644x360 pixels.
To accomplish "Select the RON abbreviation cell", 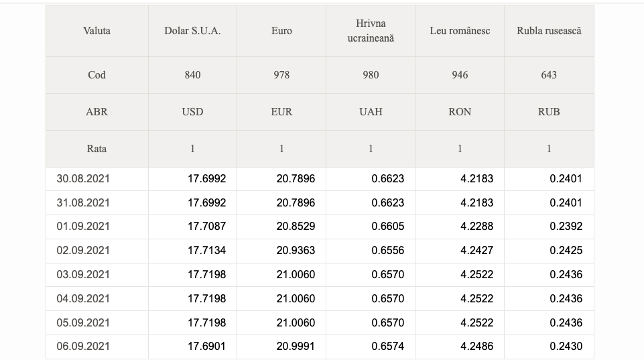I will [460, 112].
